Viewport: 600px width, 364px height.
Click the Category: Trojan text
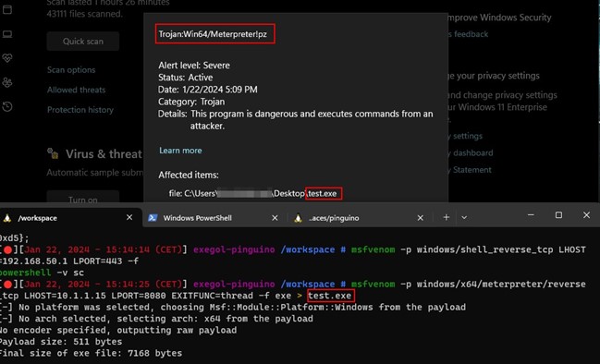191,102
